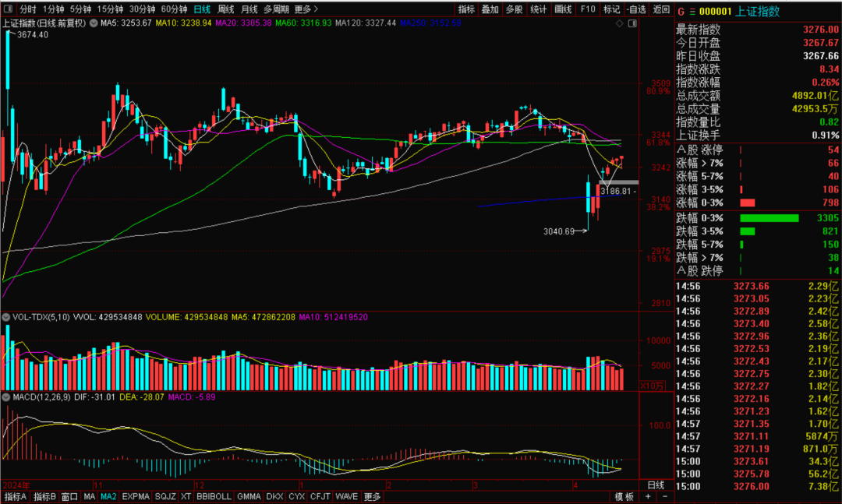Toggle the MA2 indicator
The width and height of the screenshot is (842, 504).
click(x=108, y=496)
